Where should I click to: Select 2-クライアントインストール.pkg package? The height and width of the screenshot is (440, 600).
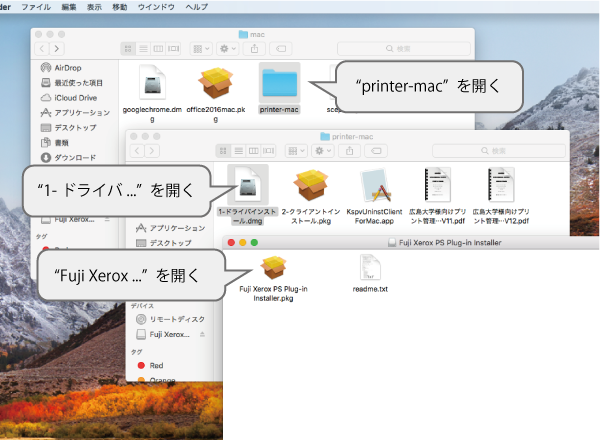(x=311, y=185)
